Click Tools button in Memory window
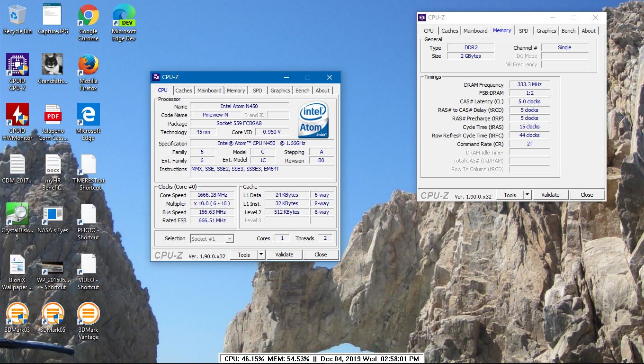 [510, 195]
